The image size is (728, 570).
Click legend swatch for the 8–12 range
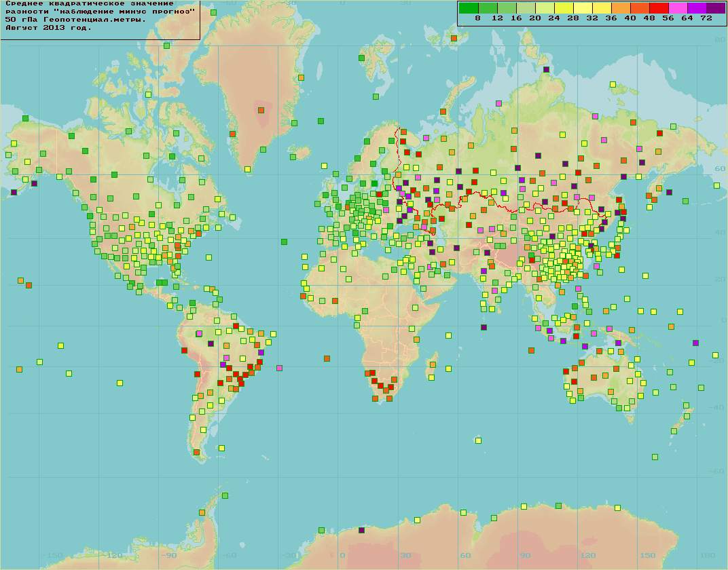point(488,8)
